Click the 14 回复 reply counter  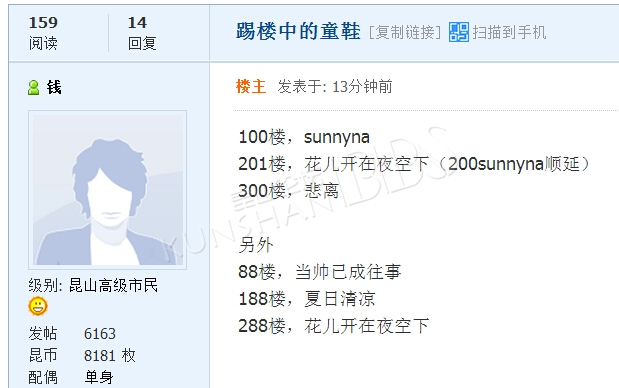(x=142, y=33)
